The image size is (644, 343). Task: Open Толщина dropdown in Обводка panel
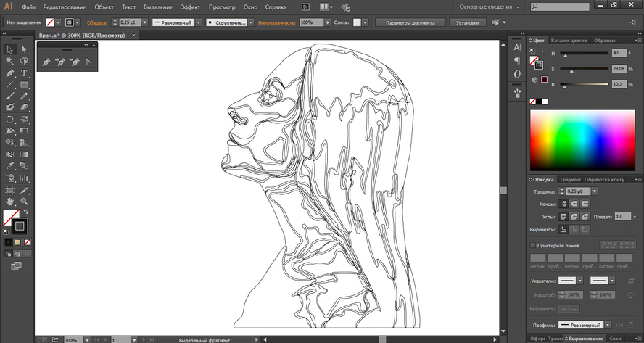point(594,191)
